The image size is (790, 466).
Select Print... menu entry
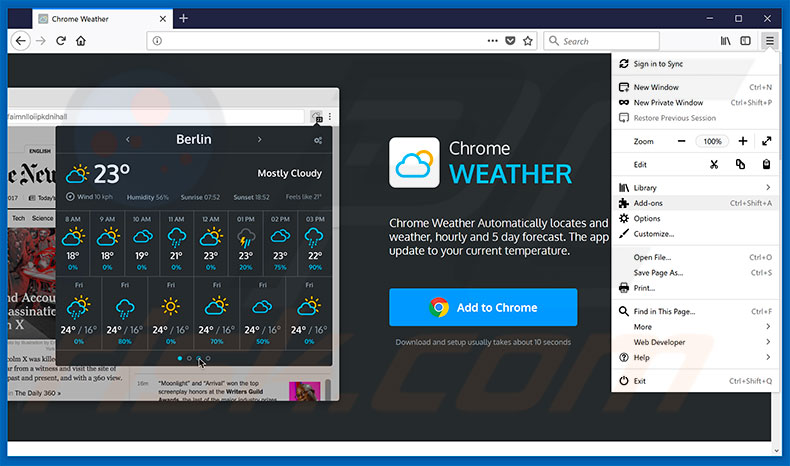(695, 288)
